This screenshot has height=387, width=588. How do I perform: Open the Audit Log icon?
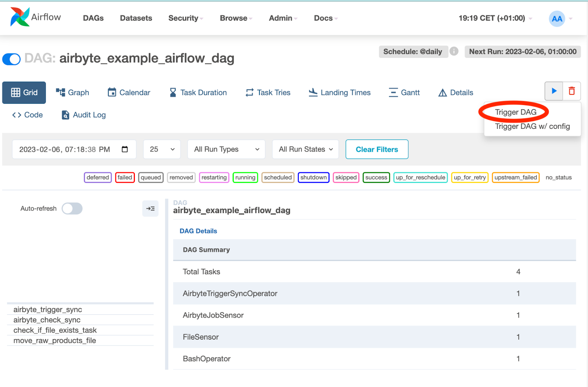(65, 115)
